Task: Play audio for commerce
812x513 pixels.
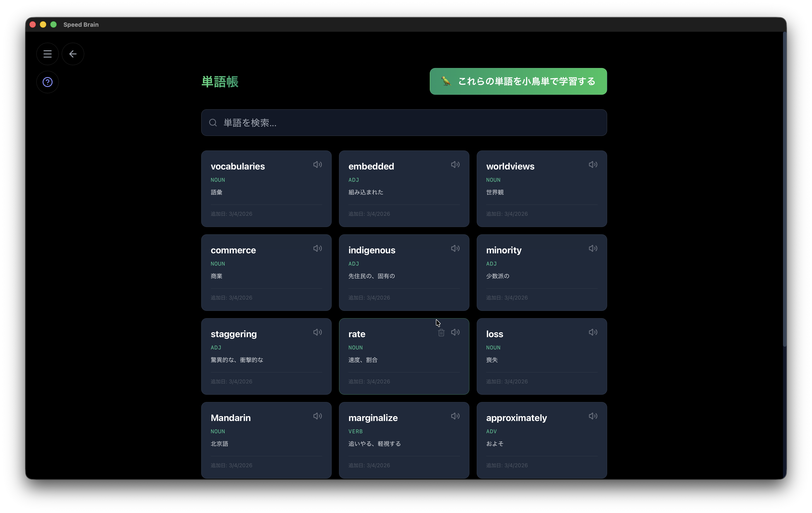Action: pos(317,249)
